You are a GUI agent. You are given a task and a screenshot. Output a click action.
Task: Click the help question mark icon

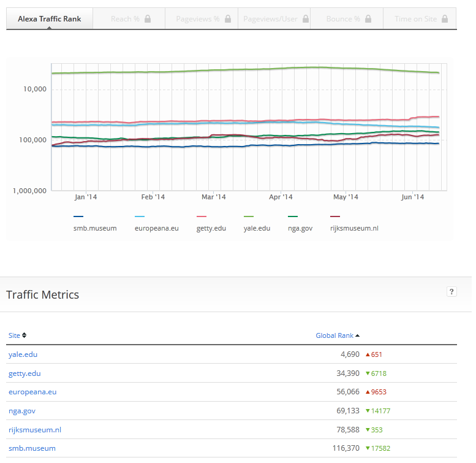tap(451, 292)
